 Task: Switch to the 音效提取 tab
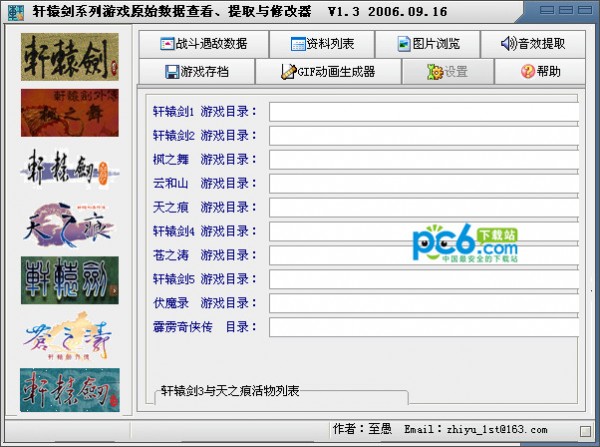533,44
